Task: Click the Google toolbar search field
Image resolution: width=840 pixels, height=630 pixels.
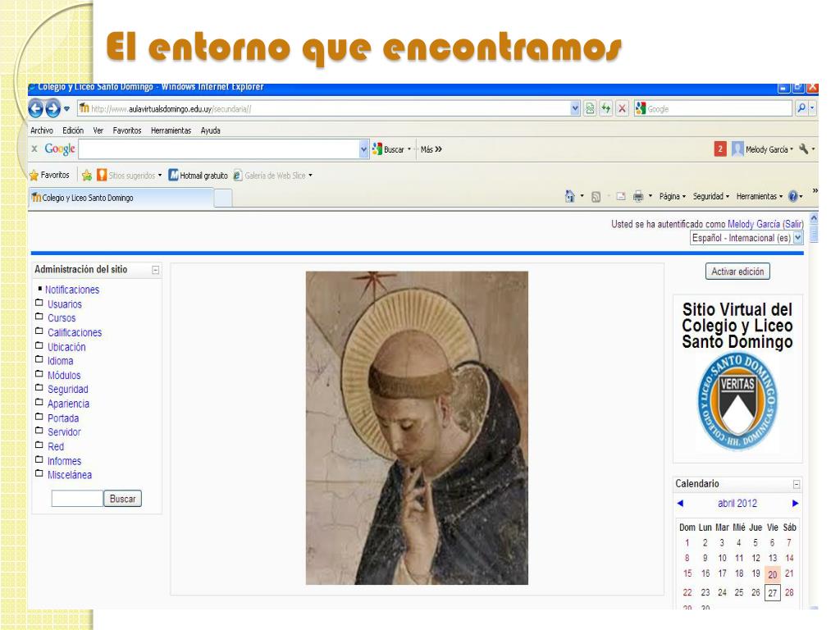Action: coord(219,149)
